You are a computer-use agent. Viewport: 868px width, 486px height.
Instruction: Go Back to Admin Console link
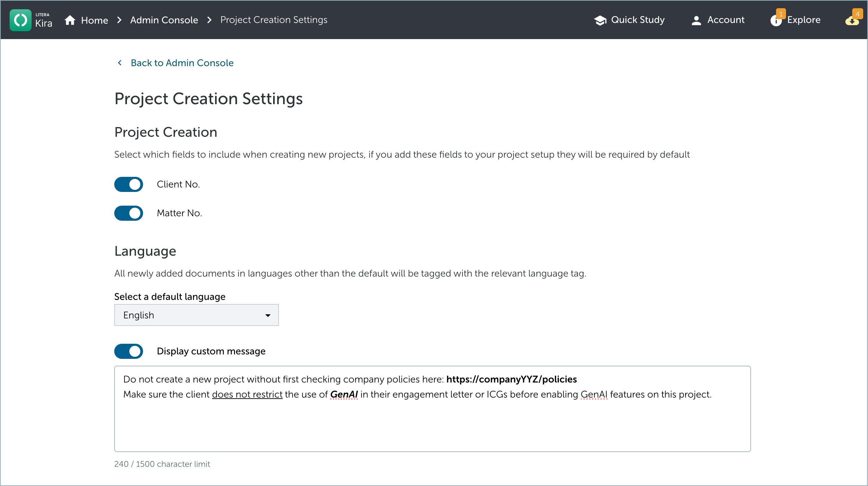pos(182,63)
